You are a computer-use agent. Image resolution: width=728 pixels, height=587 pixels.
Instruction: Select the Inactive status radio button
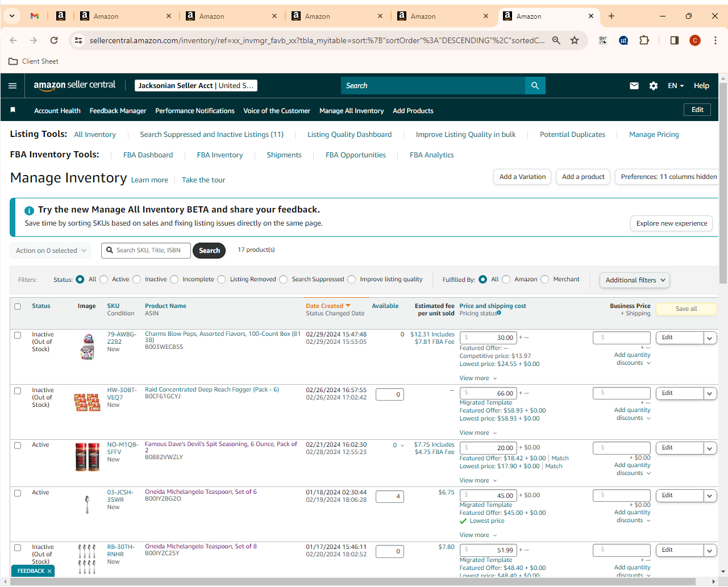click(137, 280)
